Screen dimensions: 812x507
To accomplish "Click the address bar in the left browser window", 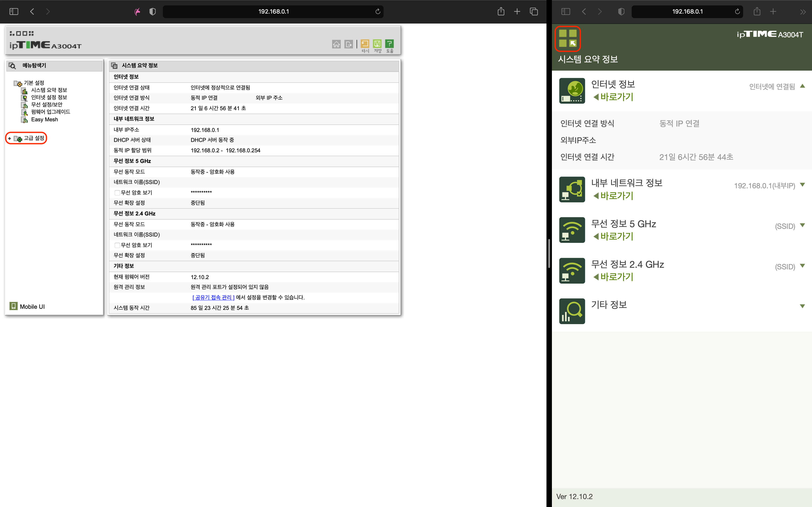I will click(x=273, y=11).
